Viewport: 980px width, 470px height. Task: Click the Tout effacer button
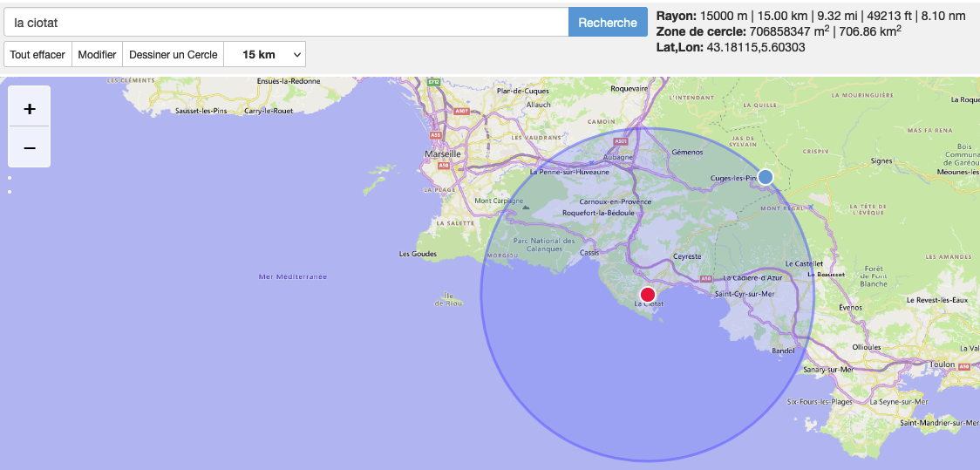[x=37, y=54]
